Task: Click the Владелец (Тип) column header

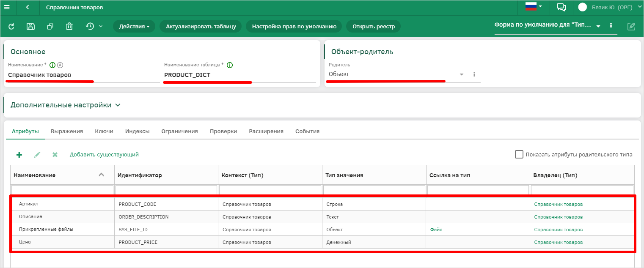Action: coord(582,175)
